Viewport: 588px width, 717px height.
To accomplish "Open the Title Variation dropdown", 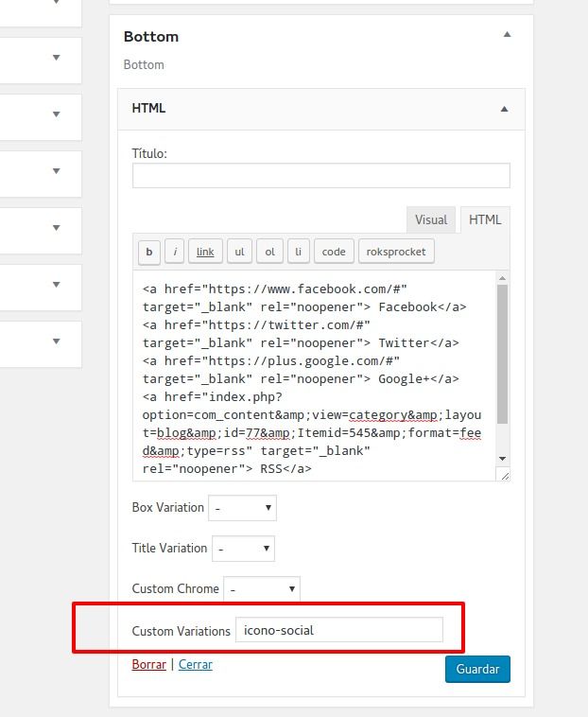I will tap(243, 549).
